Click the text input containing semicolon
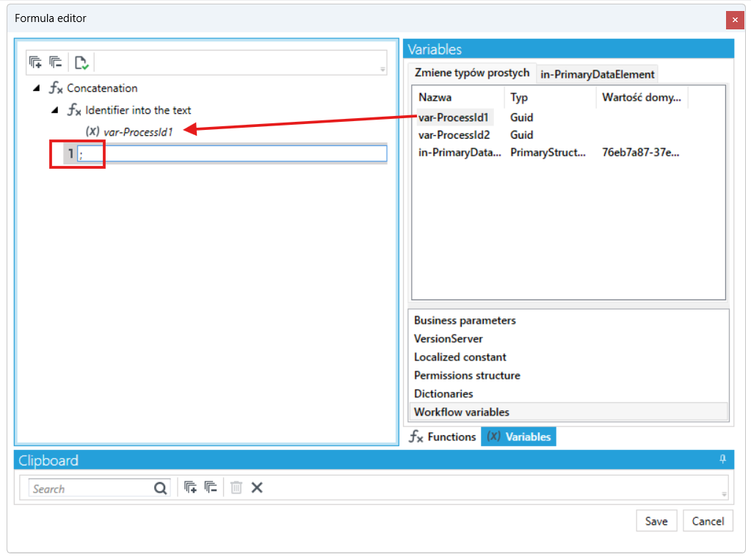 coord(232,154)
